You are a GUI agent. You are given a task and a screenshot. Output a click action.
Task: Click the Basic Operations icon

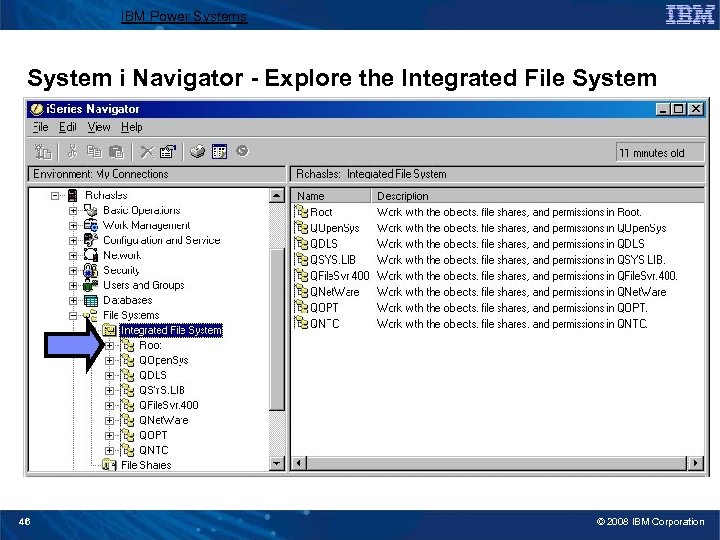[x=91, y=210]
